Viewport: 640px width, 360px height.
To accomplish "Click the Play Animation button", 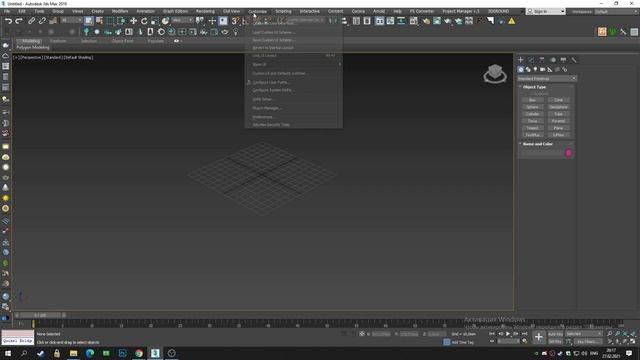I will pyautogui.click(x=508, y=334).
